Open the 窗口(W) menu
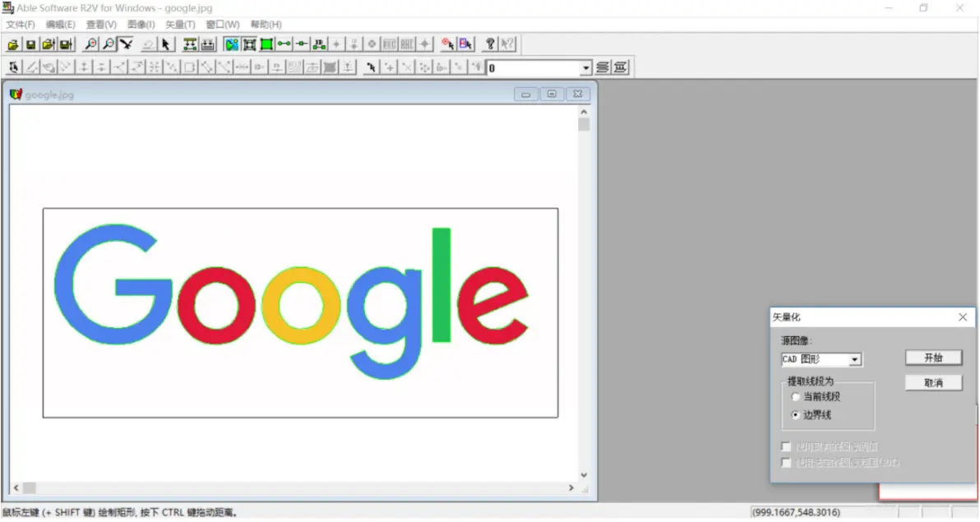The image size is (980, 522). tap(223, 25)
